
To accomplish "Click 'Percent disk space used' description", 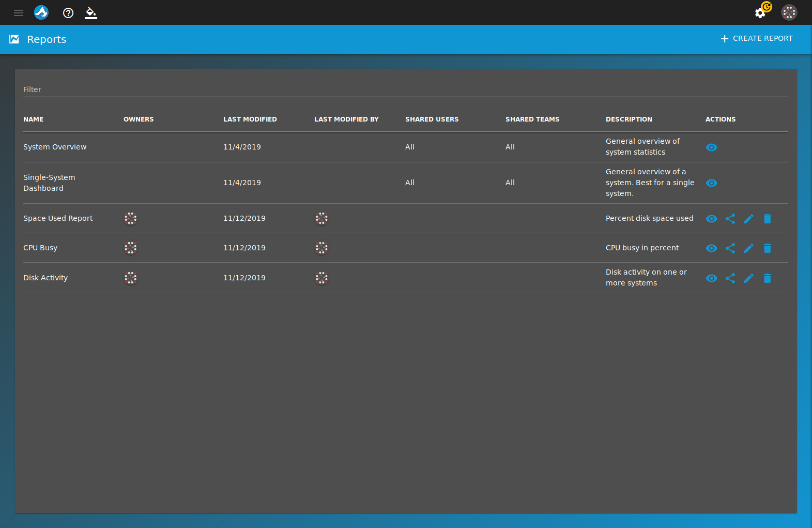I will coord(650,218).
